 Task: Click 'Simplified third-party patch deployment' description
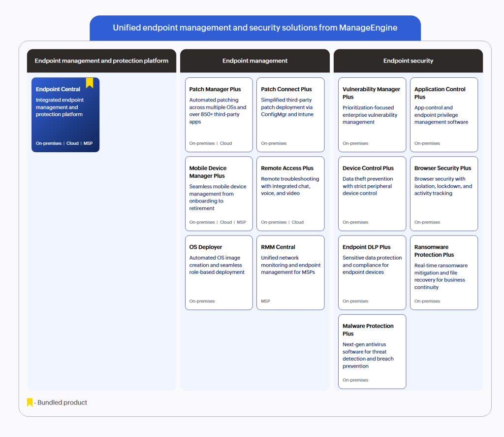click(287, 107)
